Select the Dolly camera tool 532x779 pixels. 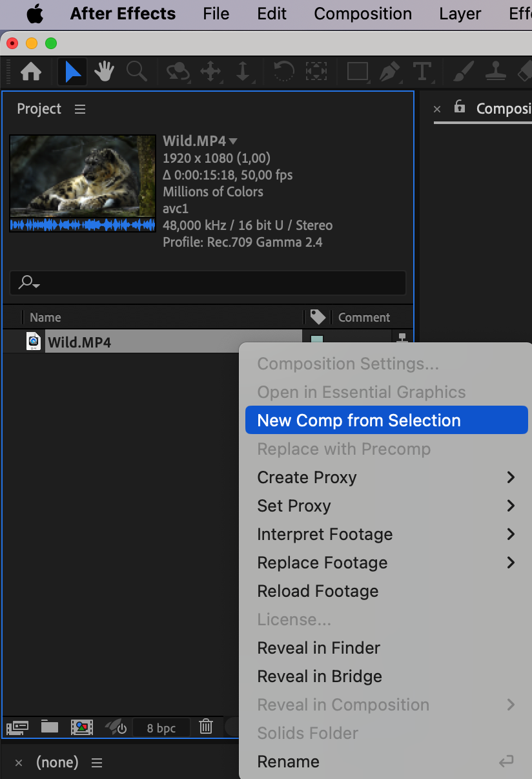pyautogui.click(x=243, y=72)
